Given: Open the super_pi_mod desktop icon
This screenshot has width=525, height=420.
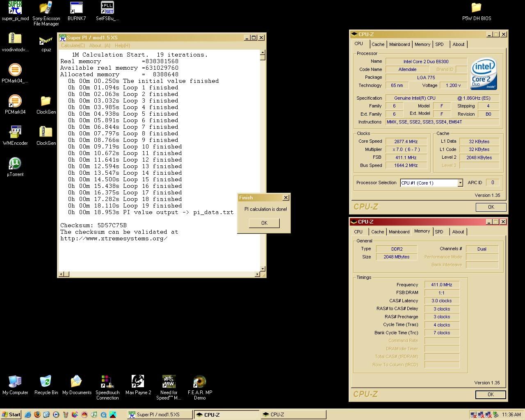Looking at the screenshot, I should pyautogui.click(x=15, y=8).
